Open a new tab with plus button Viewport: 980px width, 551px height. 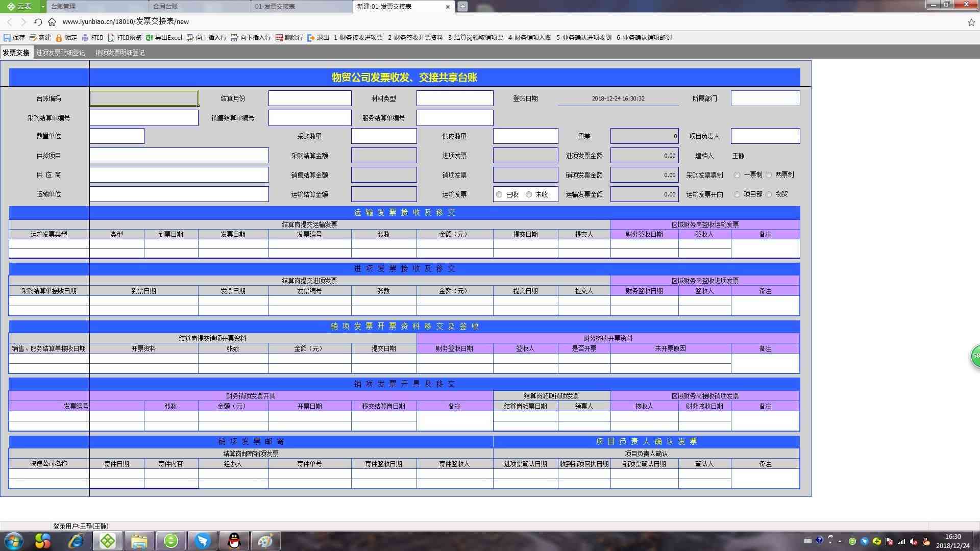coord(462,7)
